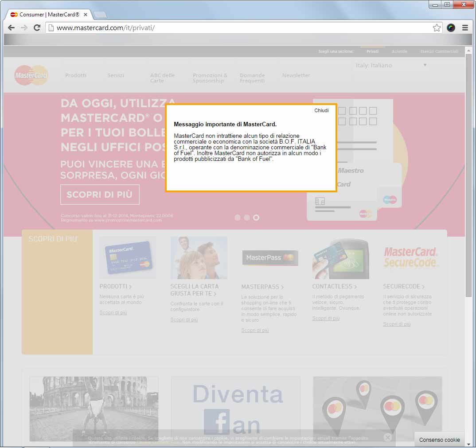
Task: Click the page vertical scrollbar thumb
Action: 468,175
